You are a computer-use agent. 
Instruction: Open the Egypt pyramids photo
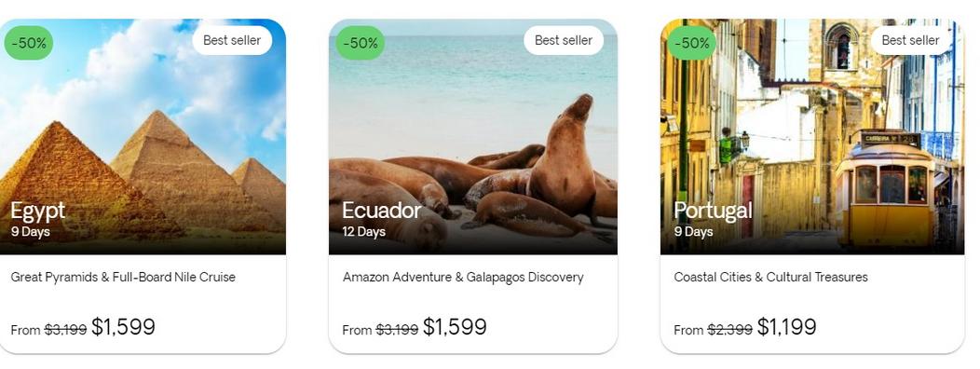click(143, 136)
